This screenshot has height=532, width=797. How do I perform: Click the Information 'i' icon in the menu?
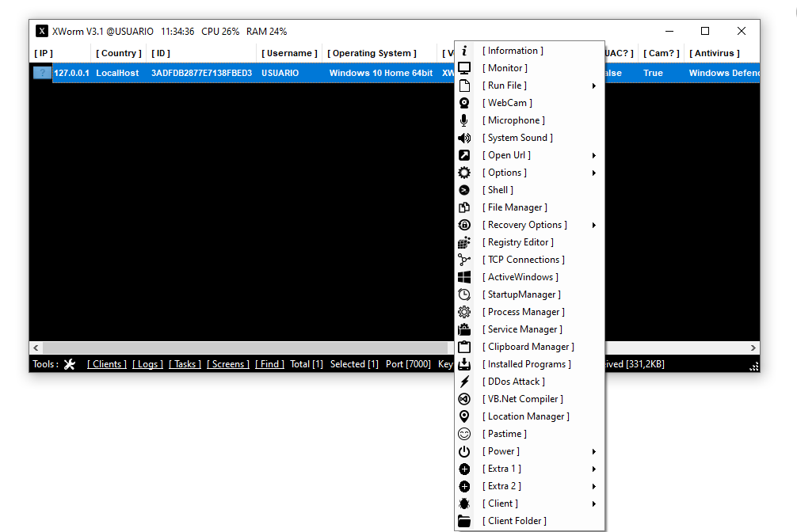coord(464,51)
